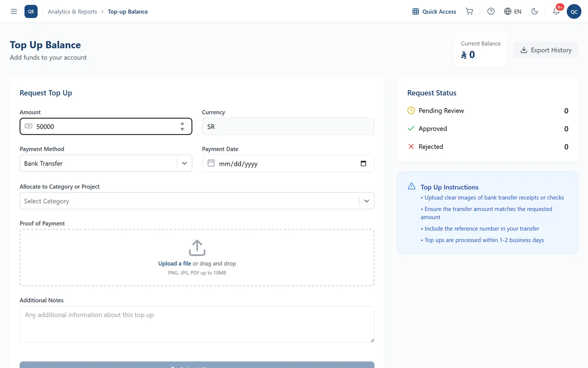Click the Additional Notes text area
Screen dimensions: 588x368
(x=197, y=324)
